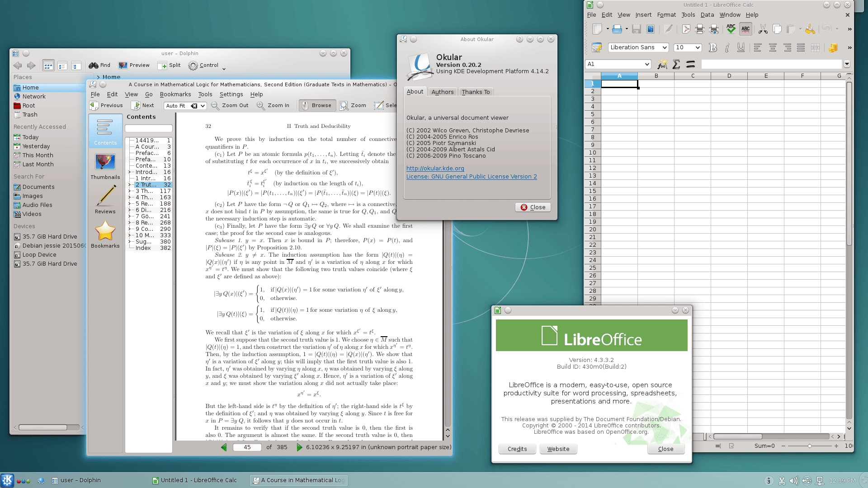This screenshot has height=488, width=868.
Task: Open the Reviews side panel in Okular
Action: pyautogui.click(x=105, y=200)
